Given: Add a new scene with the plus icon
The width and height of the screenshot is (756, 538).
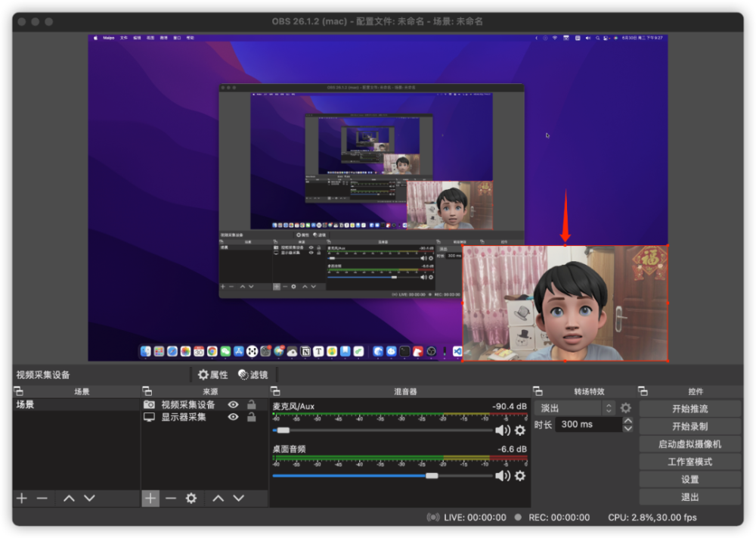Looking at the screenshot, I should pos(22,499).
